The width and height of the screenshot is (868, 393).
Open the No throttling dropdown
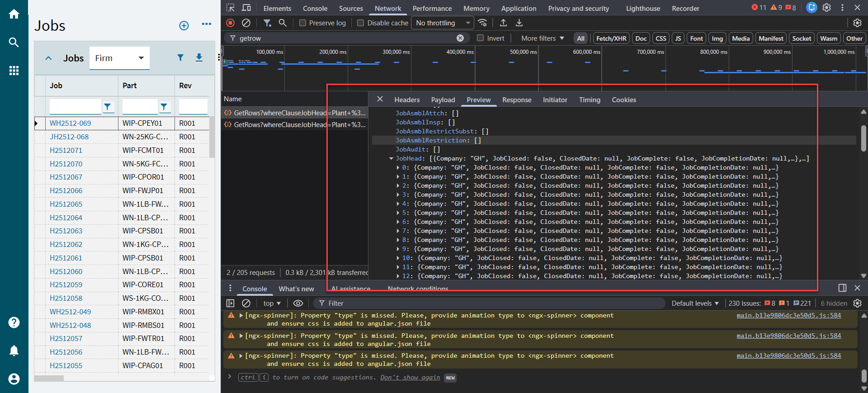(443, 23)
